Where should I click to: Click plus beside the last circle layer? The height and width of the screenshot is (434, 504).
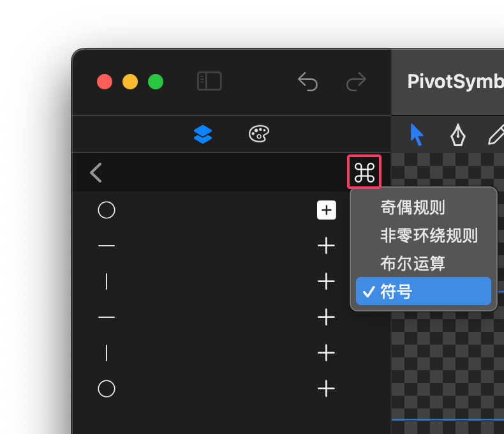coord(326,389)
